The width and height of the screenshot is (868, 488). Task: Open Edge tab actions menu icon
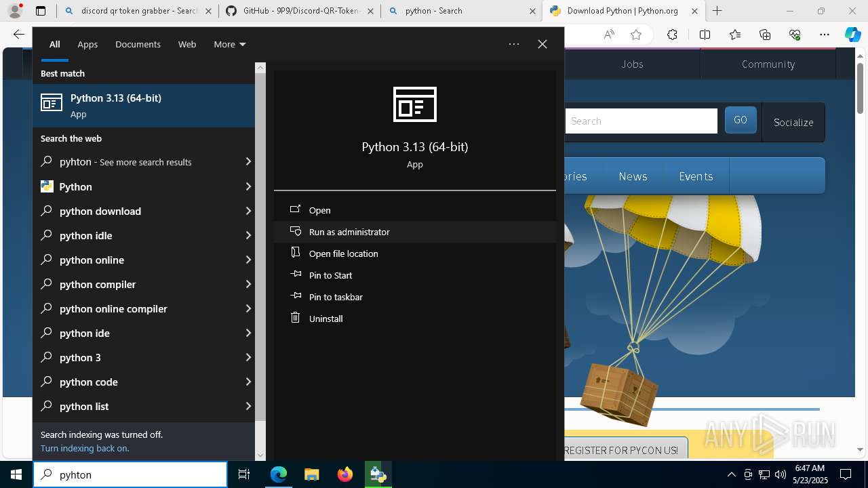41,11
